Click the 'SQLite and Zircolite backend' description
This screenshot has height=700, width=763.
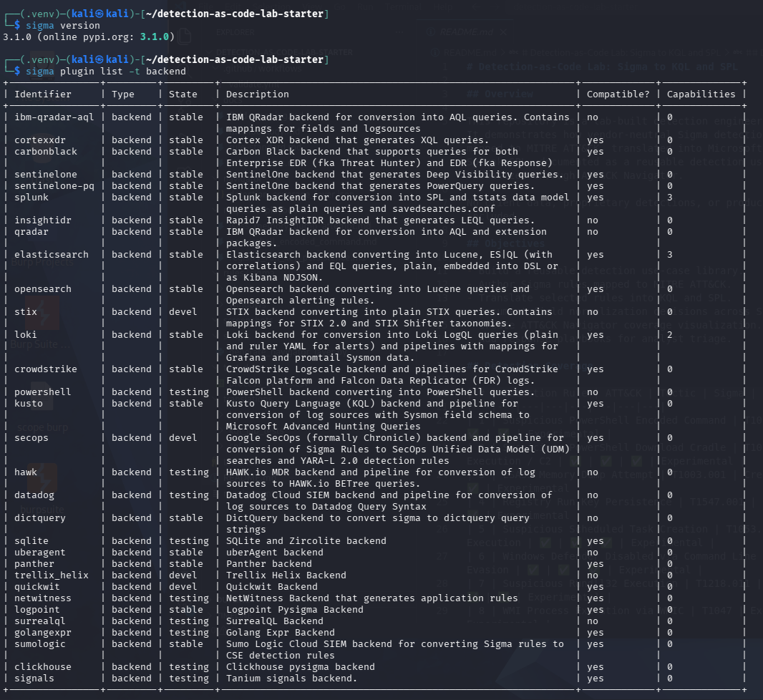click(306, 541)
